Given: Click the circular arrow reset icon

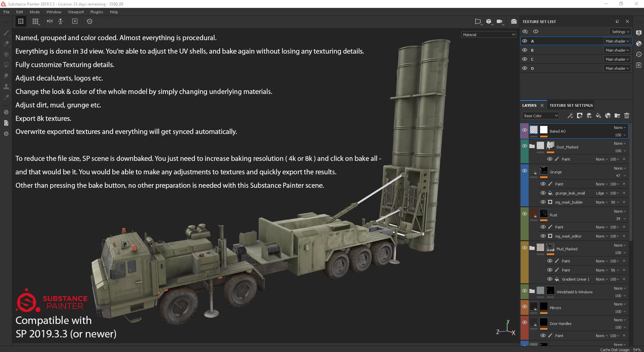Looking at the screenshot, I should pos(90,21).
